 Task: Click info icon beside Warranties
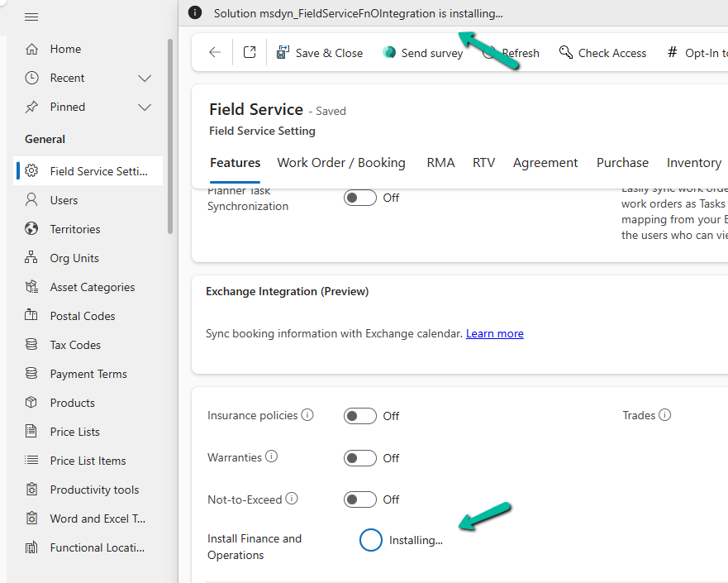click(x=271, y=456)
